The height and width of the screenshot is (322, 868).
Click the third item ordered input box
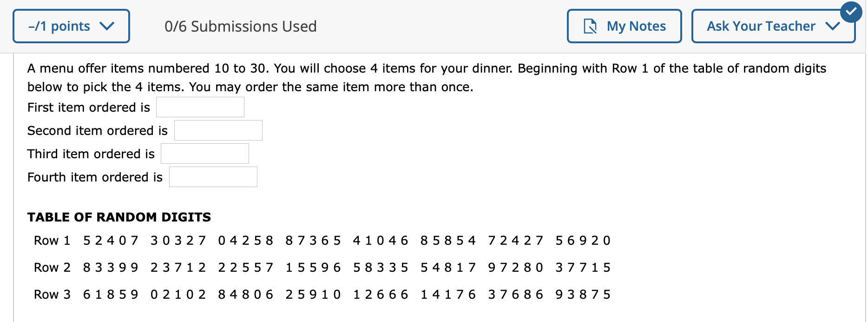coord(204,153)
